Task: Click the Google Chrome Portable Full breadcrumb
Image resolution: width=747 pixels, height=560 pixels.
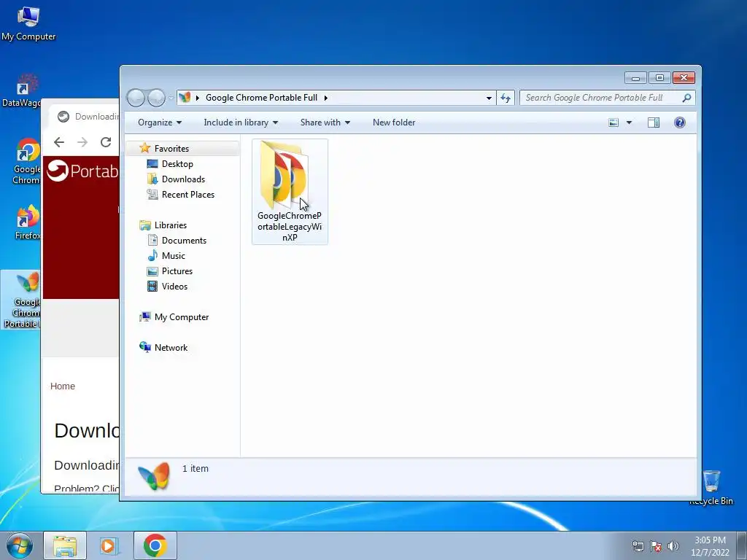Action: click(261, 98)
